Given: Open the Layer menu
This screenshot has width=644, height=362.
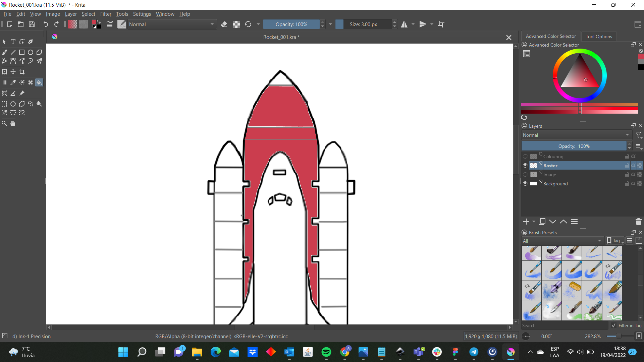Looking at the screenshot, I should pos(71,14).
